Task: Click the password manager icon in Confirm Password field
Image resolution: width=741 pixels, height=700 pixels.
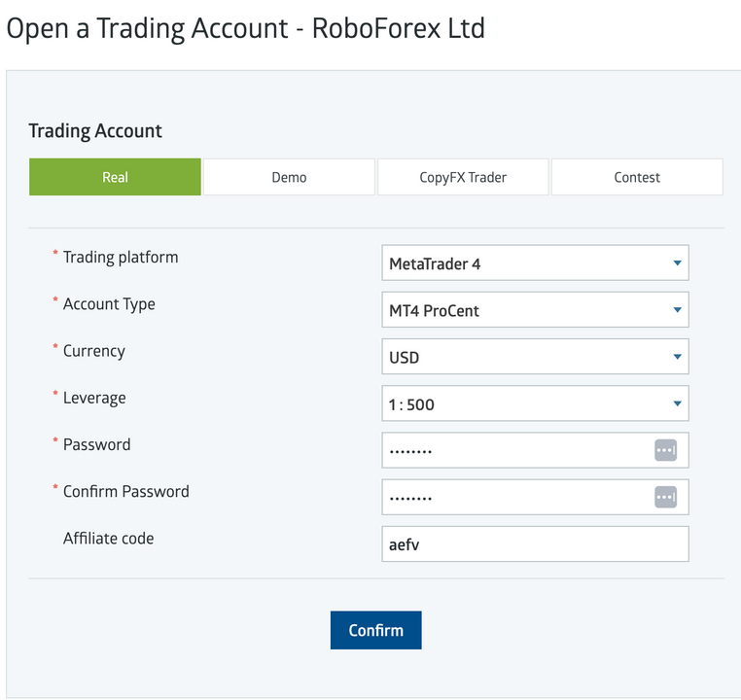Action: tap(665, 498)
